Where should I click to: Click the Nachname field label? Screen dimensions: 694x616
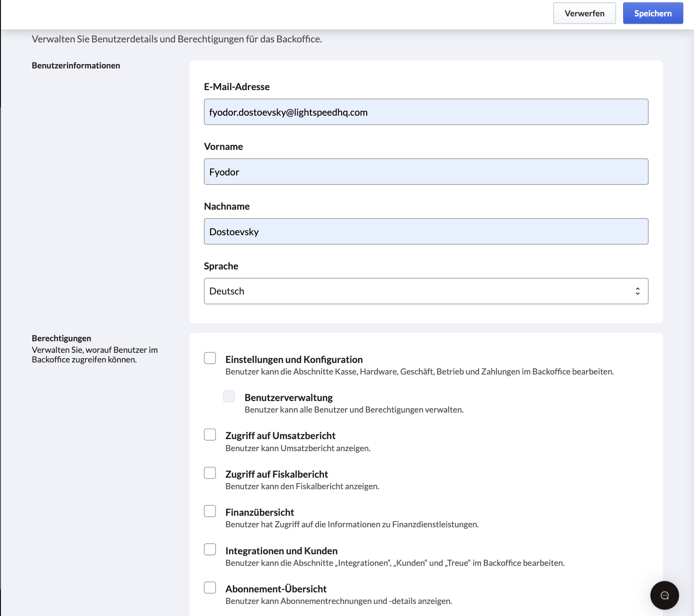point(227,206)
